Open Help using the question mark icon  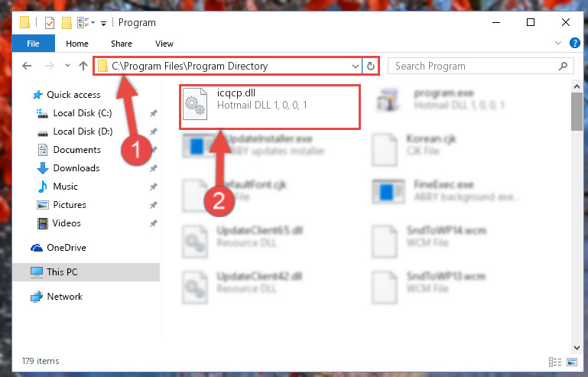[574, 43]
